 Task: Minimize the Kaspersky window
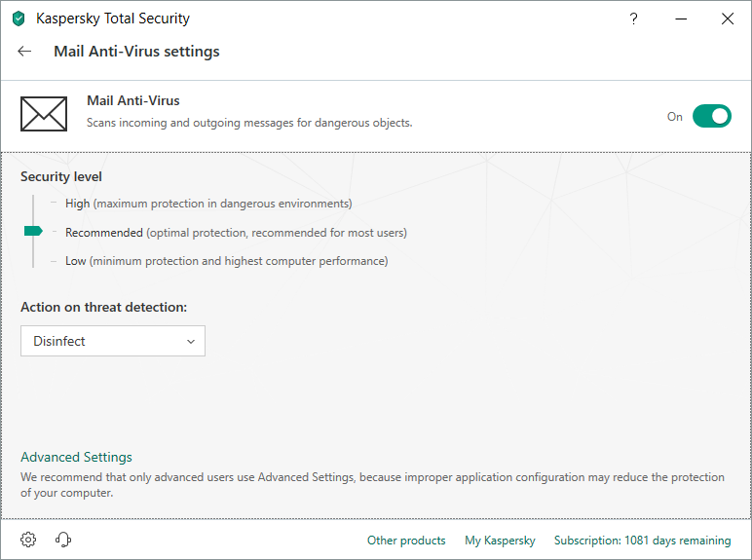[680, 19]
